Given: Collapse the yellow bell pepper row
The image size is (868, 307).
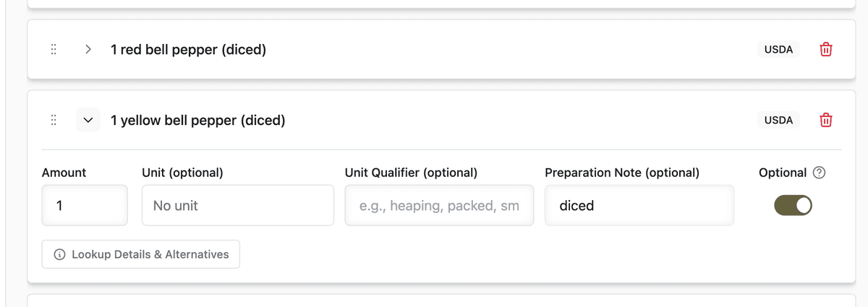Looking at the screenshot, I should coord(88,120).
